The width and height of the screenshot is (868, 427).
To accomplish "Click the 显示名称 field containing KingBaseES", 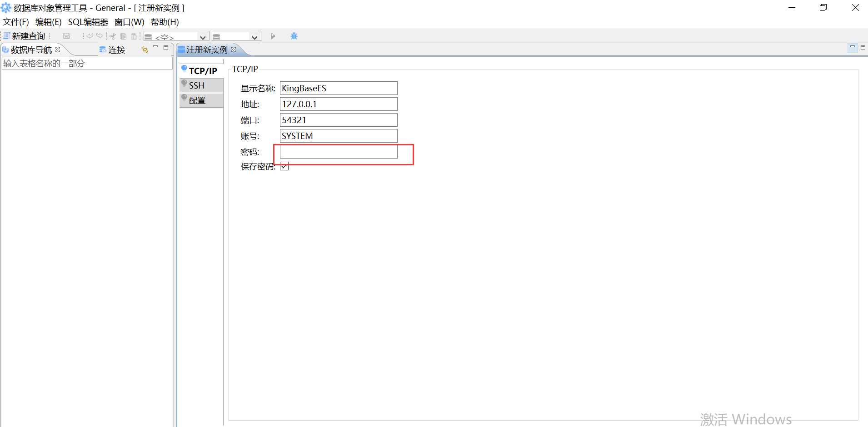I will [x=339, y=88].
